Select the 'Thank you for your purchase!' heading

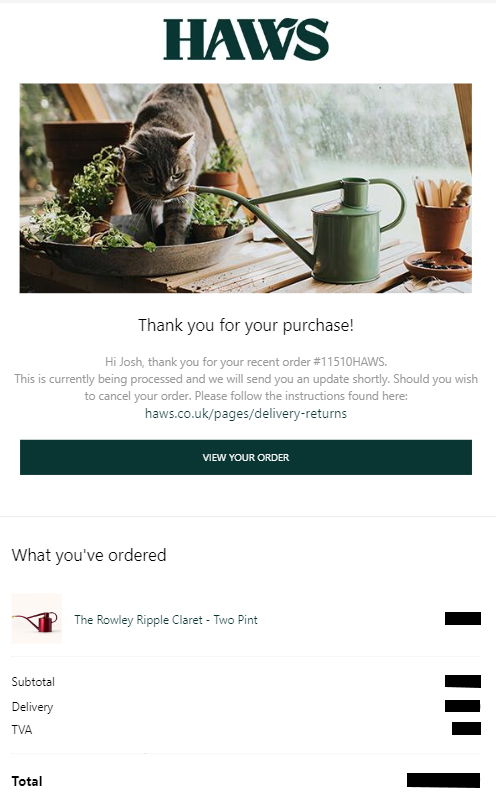(x=246, y=325)
